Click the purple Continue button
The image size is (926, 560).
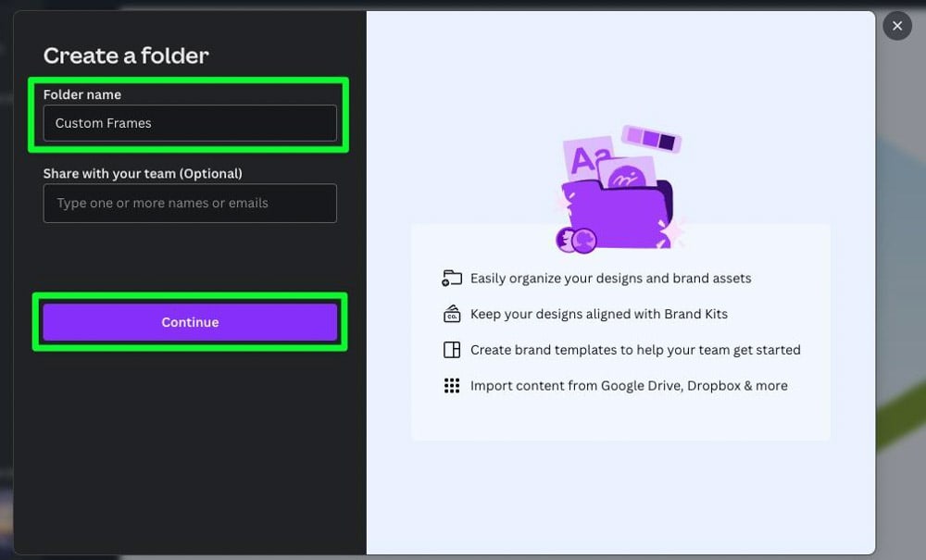(x=190, y=322)
